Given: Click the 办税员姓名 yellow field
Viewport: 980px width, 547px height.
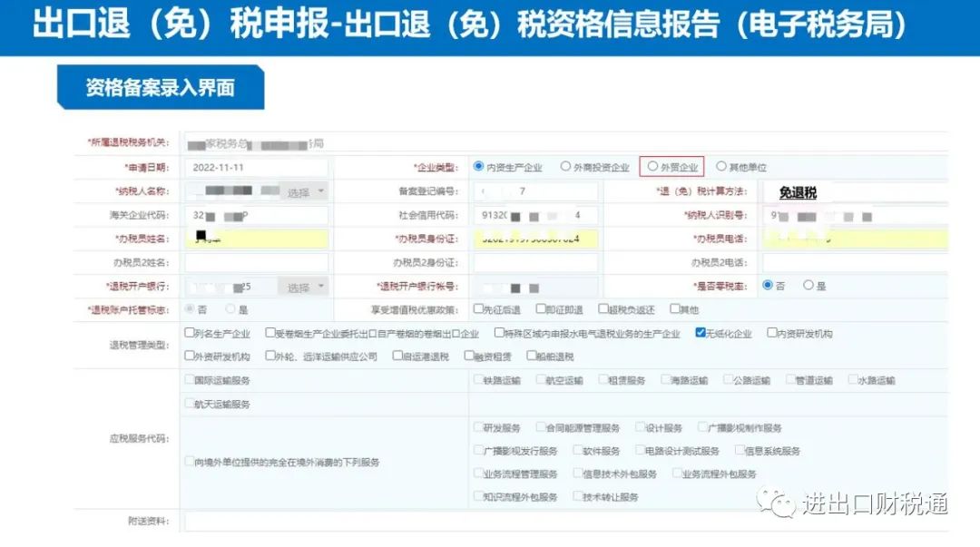Looking at the screenshot, I should 256,239.
